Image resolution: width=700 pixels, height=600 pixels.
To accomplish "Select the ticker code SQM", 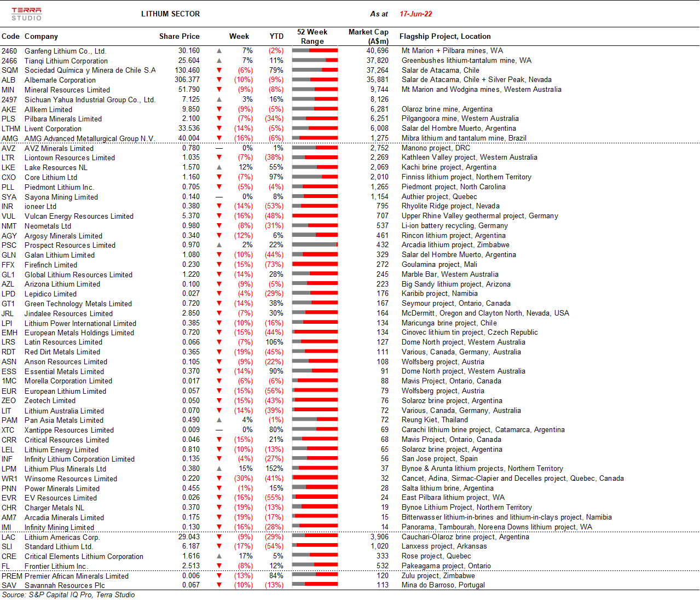I will coord(10,71).
